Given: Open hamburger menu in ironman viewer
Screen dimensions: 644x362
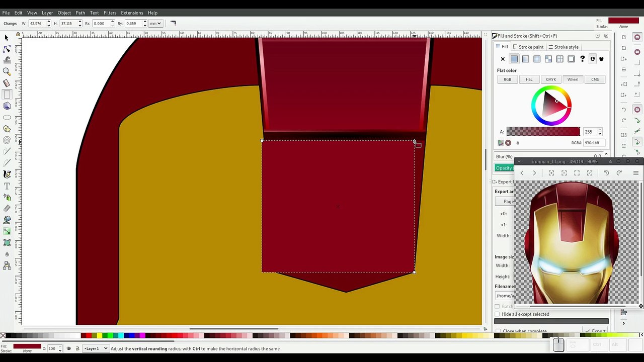Looking at the screenshot, I should [x=635, y=173].
